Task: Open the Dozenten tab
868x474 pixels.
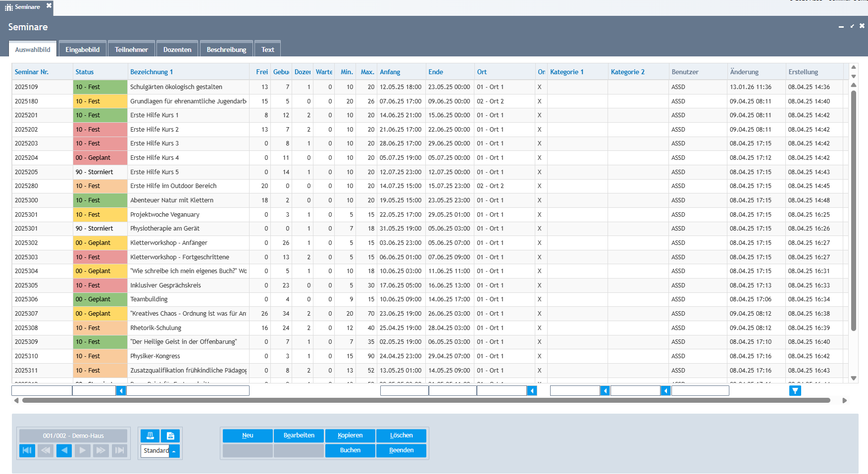Action: point(177,49)
